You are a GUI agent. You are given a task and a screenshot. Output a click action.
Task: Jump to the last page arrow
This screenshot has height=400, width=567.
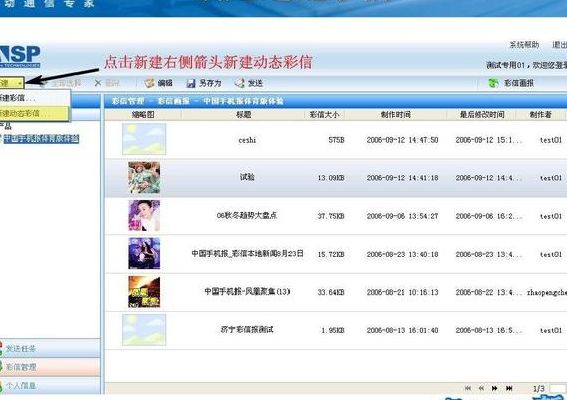point(509,388)
